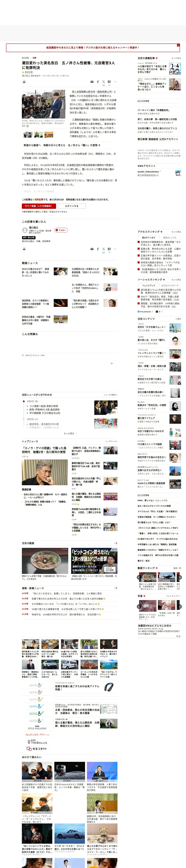This screenshot has height=868, width=186.
Task: Open トップページへ link beside トップニュース
Action: 111,441
